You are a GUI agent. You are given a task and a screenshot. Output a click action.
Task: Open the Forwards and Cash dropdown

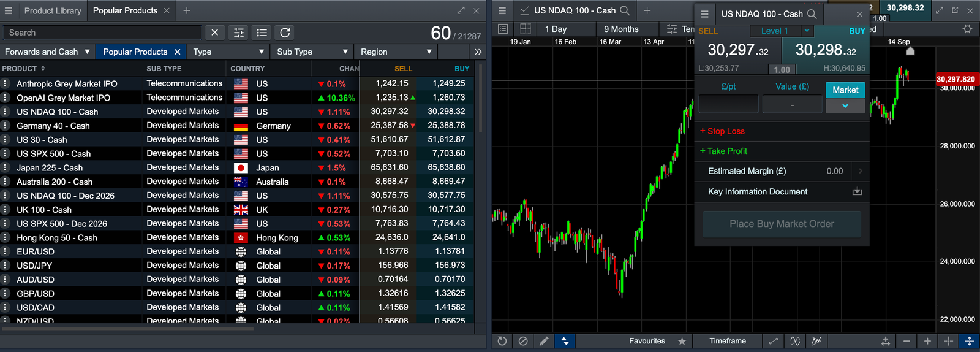[48, 52]
